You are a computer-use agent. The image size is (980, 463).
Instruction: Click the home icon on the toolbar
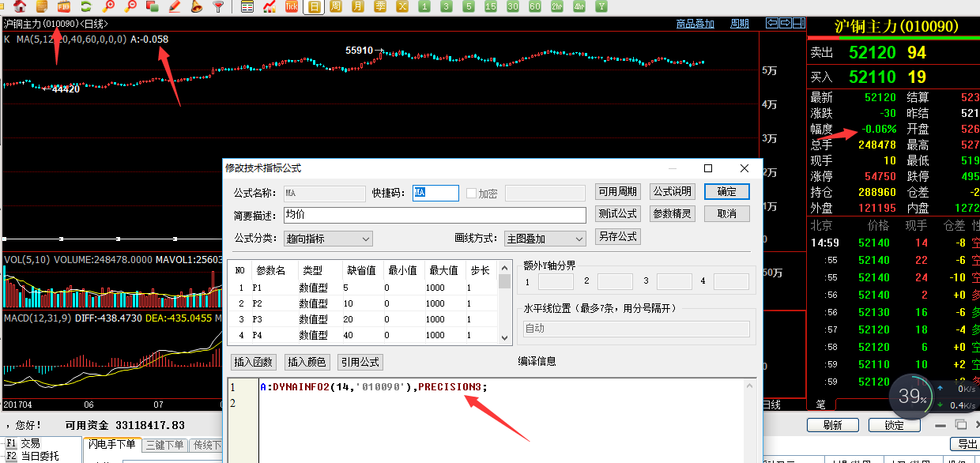[20, 7]
